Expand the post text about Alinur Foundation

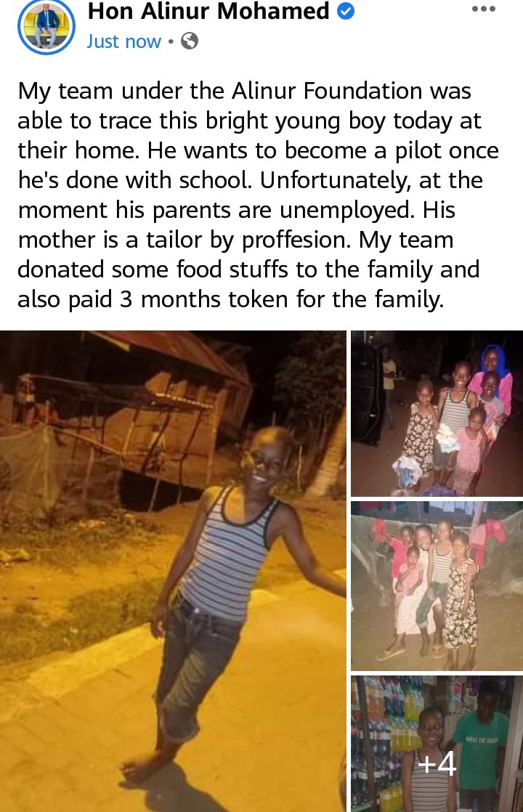257,195
